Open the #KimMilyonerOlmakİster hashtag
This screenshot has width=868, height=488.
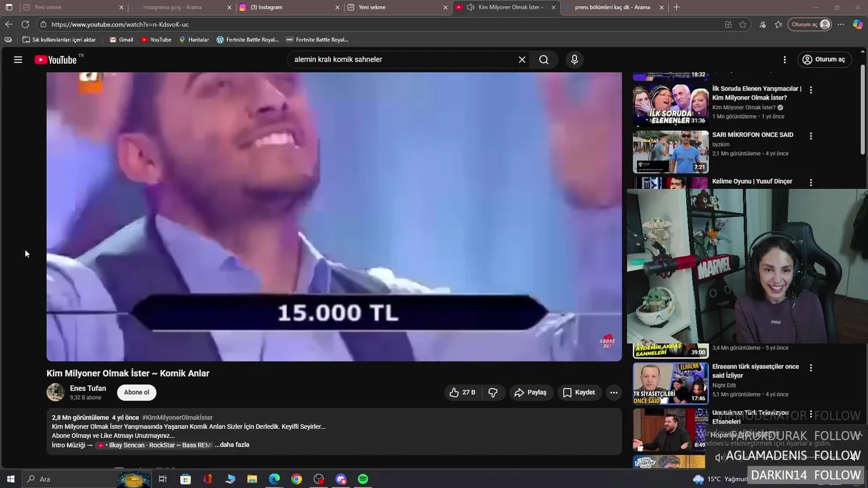(177, 418)
